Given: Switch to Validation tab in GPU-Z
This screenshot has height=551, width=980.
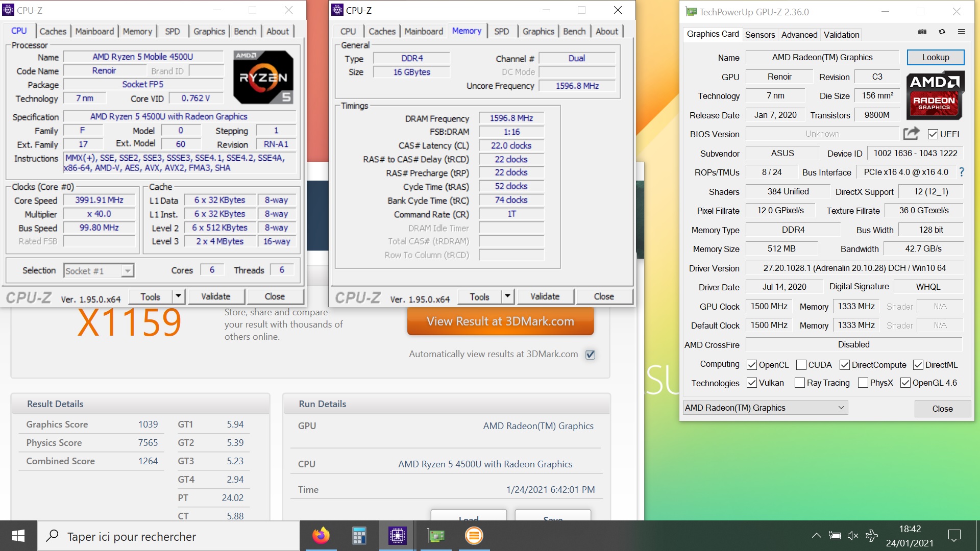Looking at the screenshot, I should [x=842, y=35].
